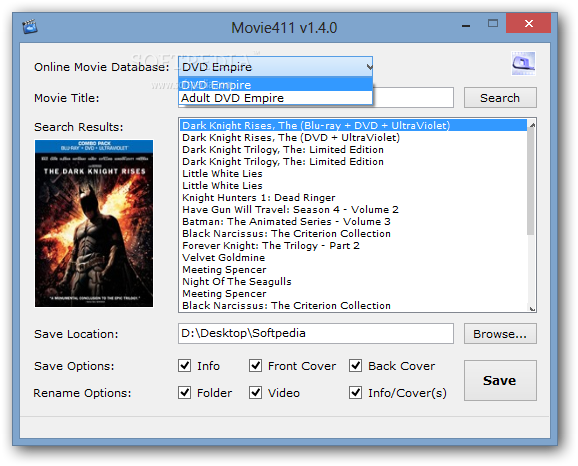Select Batman: The Animated Series - Volume 3
Screen dimensions: 578x466
pyautogui.click(x=353, y=222)
